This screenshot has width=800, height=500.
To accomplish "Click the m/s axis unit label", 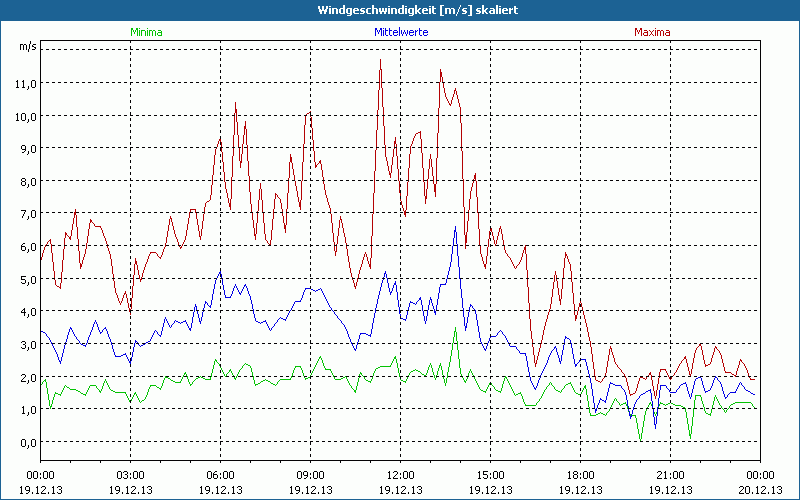I will point(28,46).
